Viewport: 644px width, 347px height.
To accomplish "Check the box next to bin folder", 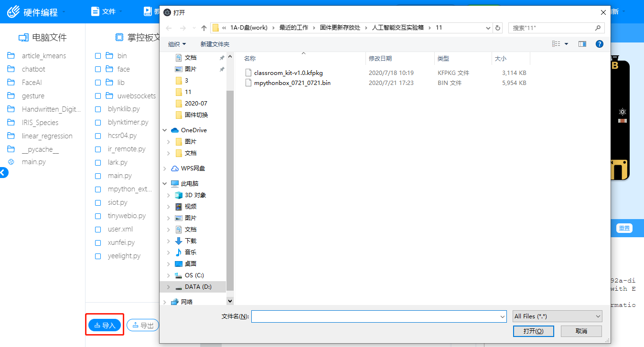I will (98, 56).
